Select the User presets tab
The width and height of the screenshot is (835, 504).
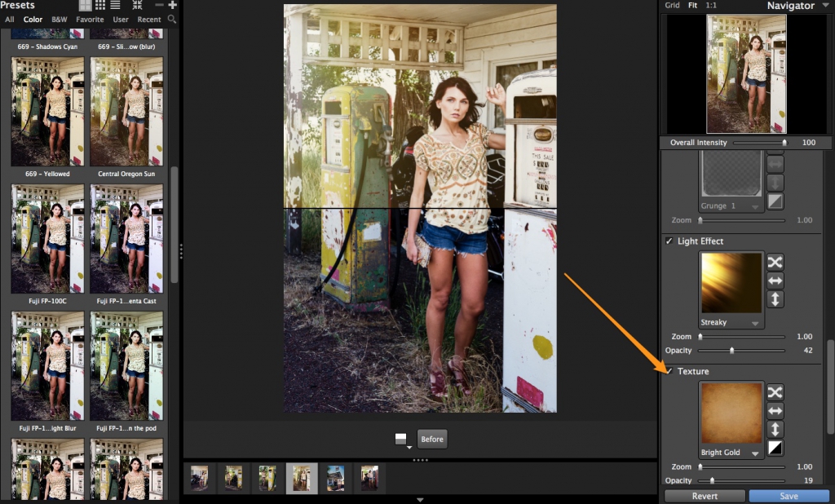tap(121, 20)
